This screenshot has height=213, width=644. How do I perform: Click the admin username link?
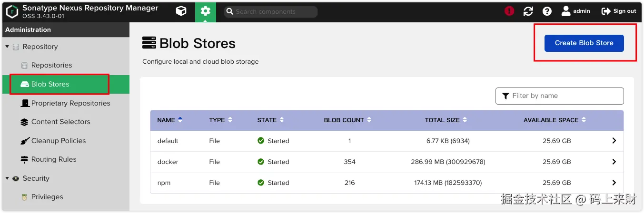pos(582,11)
